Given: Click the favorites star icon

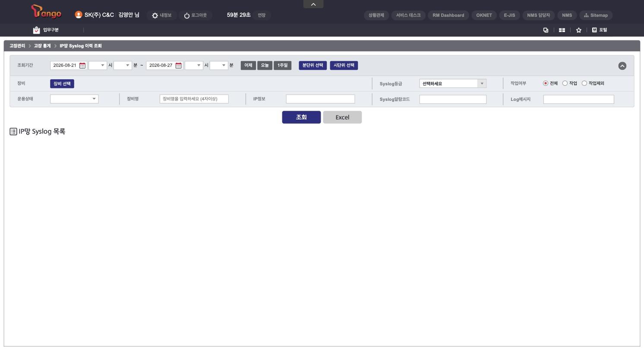Looking at the screenshot, I should [x=579, y=30].
